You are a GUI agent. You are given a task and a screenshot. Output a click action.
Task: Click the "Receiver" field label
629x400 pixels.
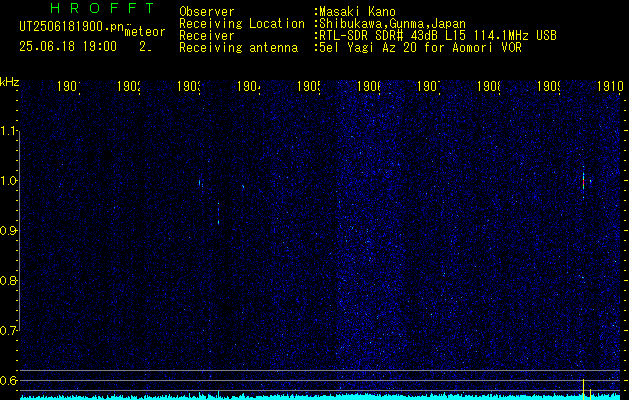coord(207,36)
